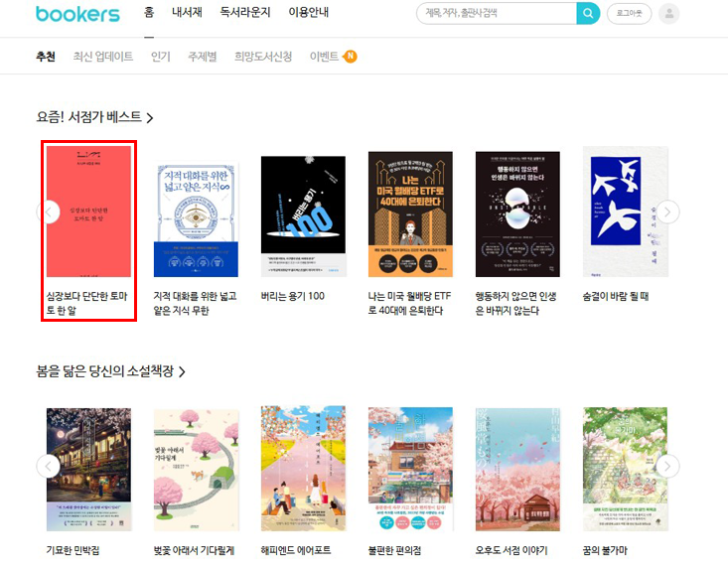
Task: Open the 내서재 menu
Action: (187, 12)
